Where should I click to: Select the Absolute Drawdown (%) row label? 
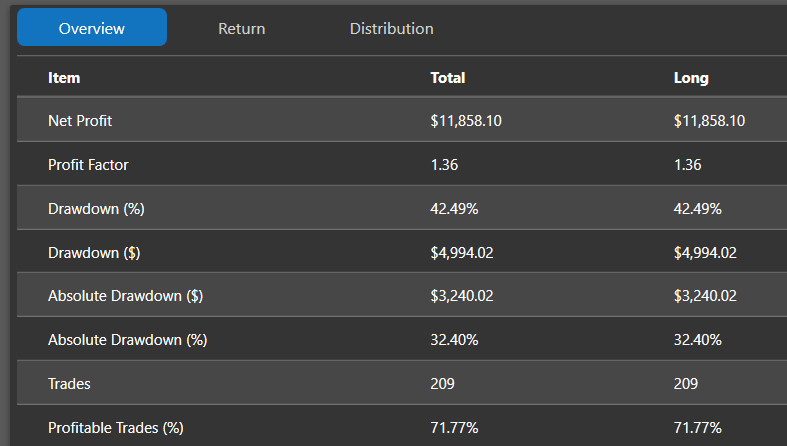[x=127, y=340]
